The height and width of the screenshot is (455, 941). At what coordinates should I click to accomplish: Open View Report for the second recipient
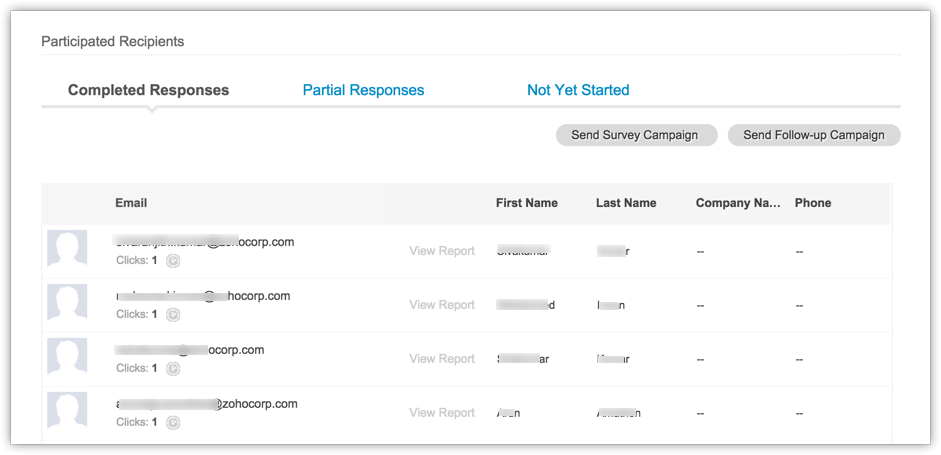[x=442, y=305]
